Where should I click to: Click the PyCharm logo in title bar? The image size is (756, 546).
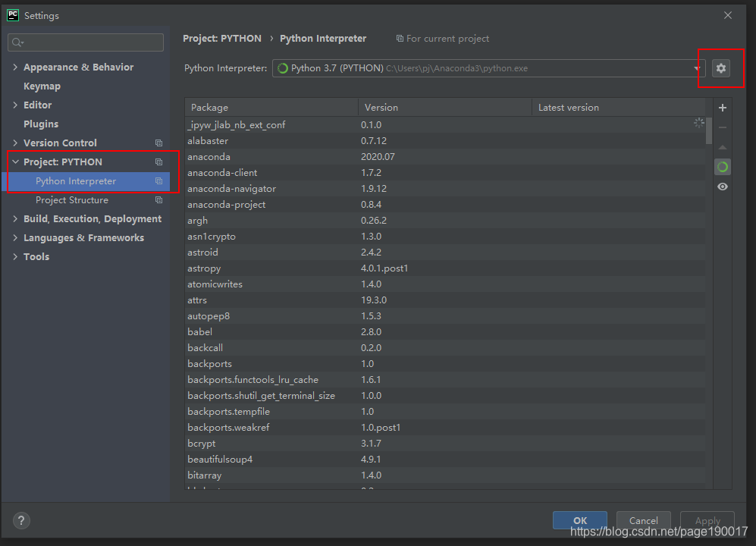[x=13, y=15]
